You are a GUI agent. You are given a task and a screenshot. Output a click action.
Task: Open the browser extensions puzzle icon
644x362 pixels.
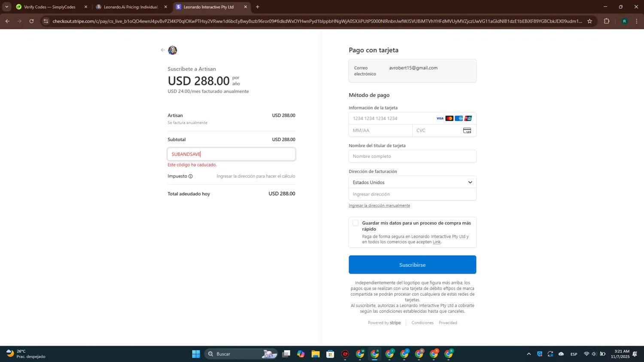point(607,21)
